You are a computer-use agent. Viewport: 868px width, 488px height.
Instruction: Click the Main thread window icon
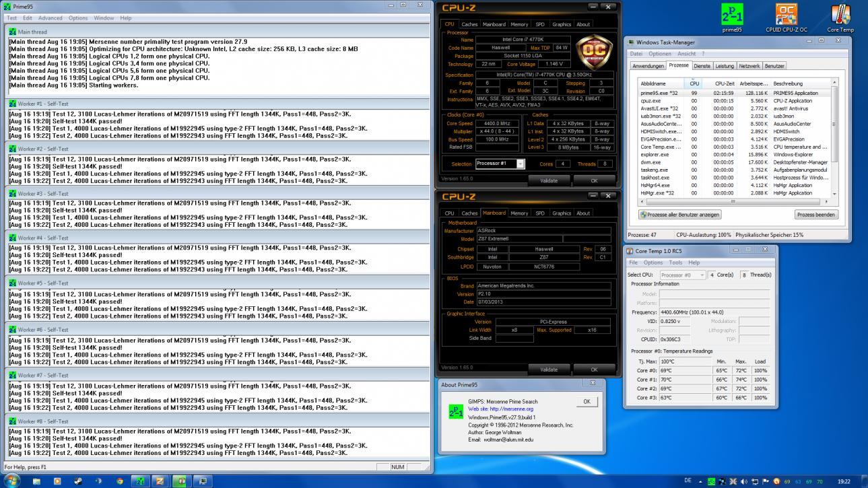12,32
